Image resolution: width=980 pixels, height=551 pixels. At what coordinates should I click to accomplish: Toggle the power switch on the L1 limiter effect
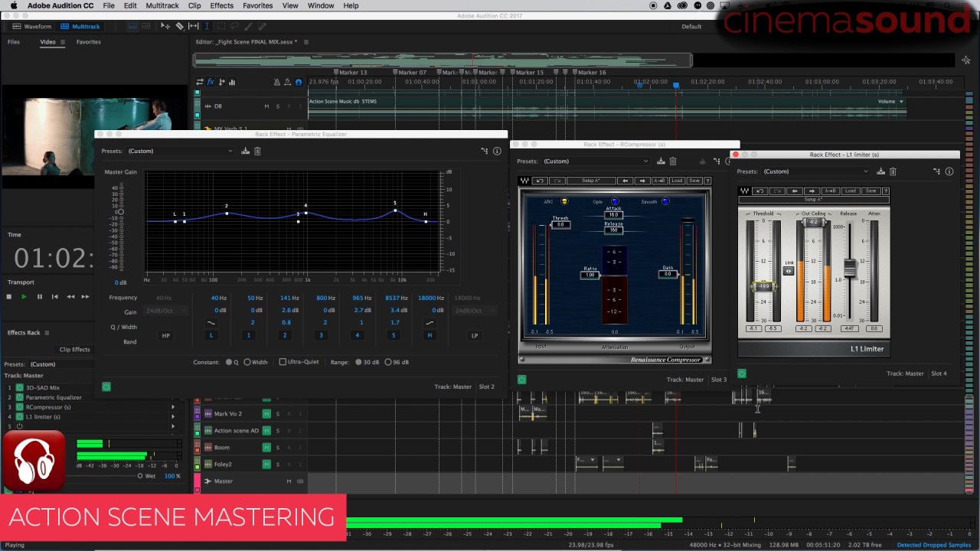pyautogui.click(x=741, y=373)
